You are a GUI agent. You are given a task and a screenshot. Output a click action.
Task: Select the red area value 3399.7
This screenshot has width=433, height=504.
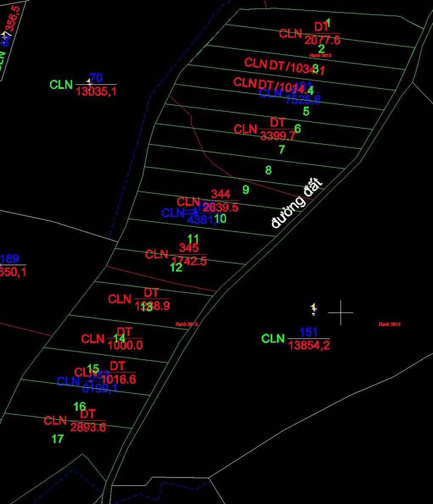(278, 136)
